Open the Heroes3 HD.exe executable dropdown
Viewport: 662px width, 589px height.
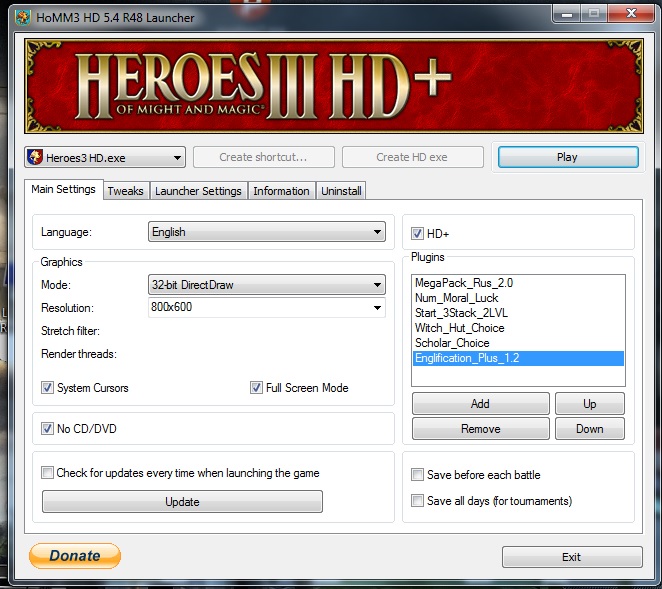tap(105, 157)
